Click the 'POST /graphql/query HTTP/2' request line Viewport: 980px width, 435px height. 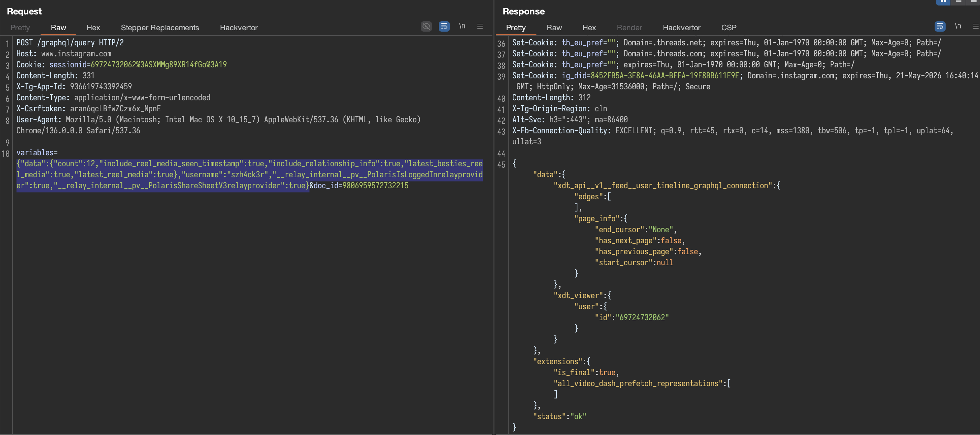[70, 43]
